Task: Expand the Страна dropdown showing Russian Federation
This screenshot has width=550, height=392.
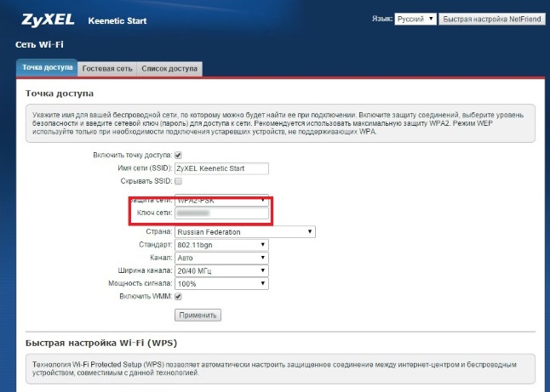Action: 245,232
